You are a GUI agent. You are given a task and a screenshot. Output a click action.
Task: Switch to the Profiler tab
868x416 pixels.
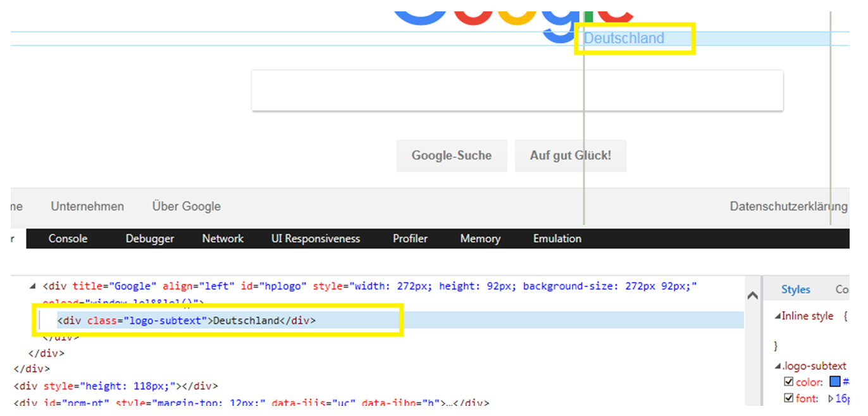[x=410, y=238]
